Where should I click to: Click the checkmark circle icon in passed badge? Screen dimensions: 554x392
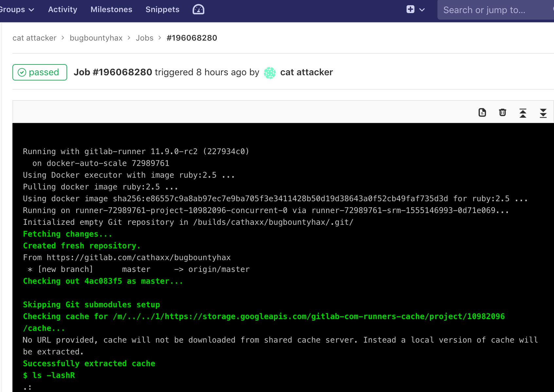[x=22, y=72]
